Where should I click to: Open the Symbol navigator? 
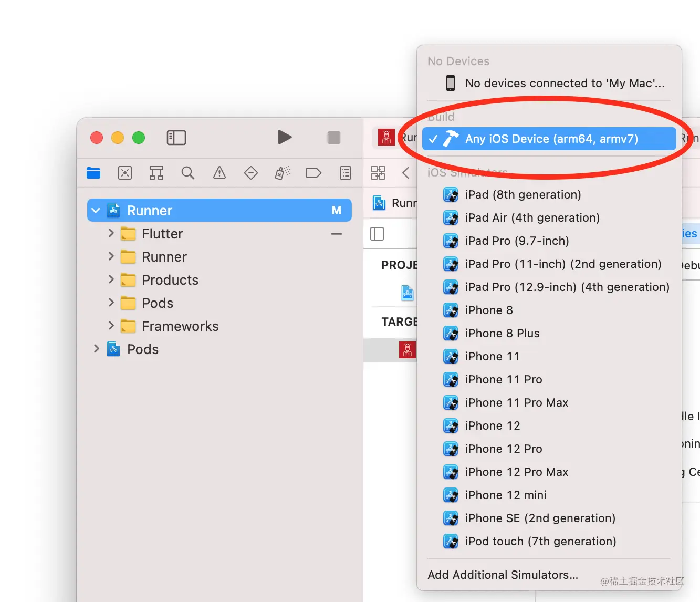pos(156,173)
